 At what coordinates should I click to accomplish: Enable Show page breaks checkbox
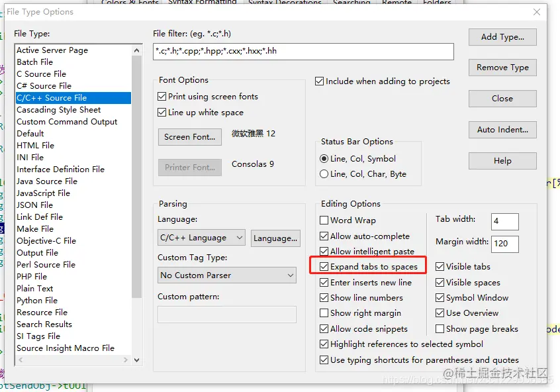click(x=440, y=328)
